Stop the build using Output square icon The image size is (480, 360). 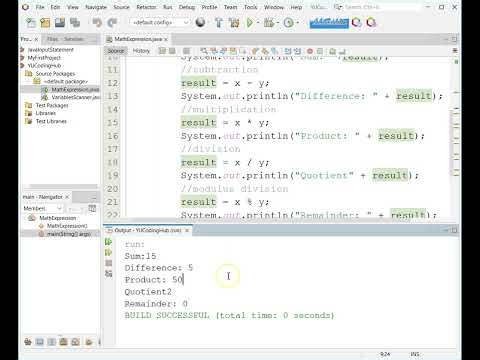(108, 263)
